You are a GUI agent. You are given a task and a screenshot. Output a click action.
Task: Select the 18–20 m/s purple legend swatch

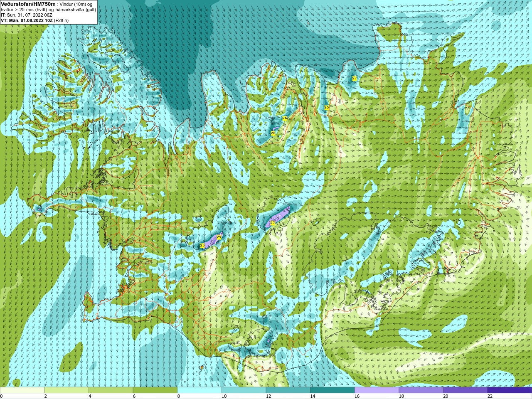pos(421,390)
